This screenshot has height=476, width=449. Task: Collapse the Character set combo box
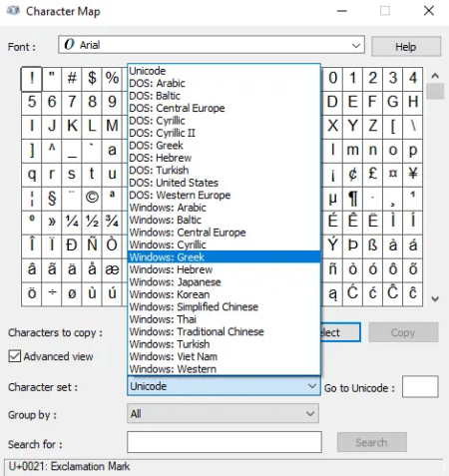tap(224, 386)
